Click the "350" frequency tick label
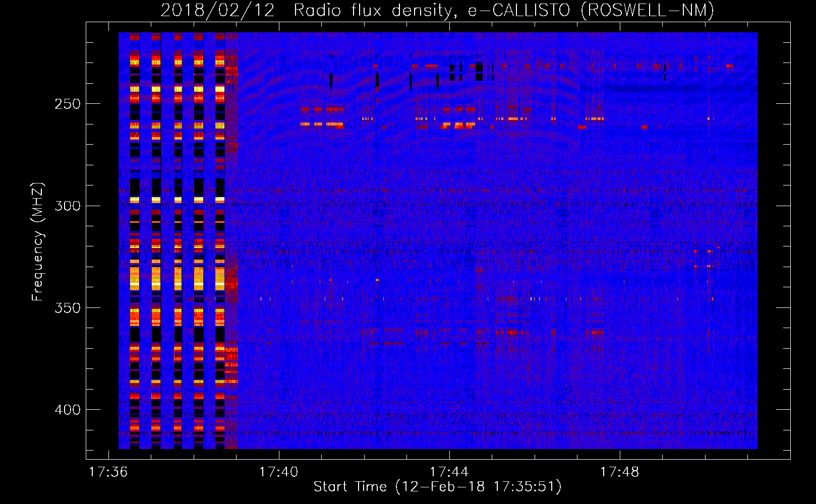 (x=68, y=308)
